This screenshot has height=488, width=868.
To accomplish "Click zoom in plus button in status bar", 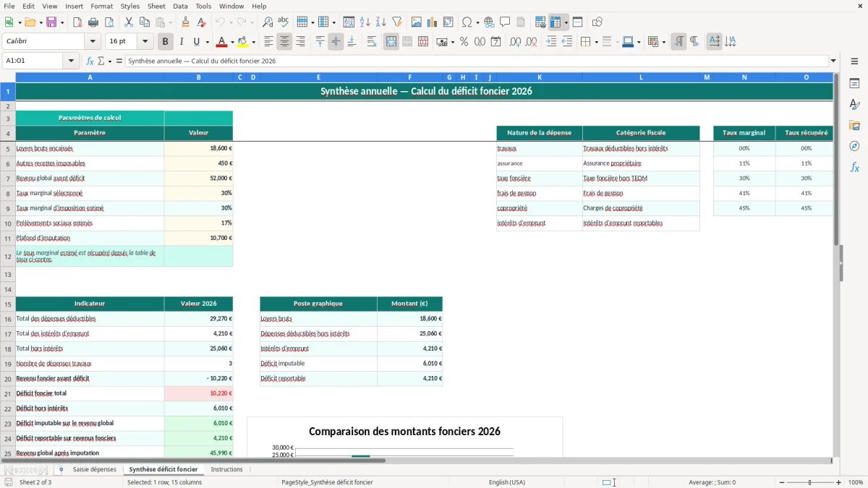I will click(x=838, y=482).
